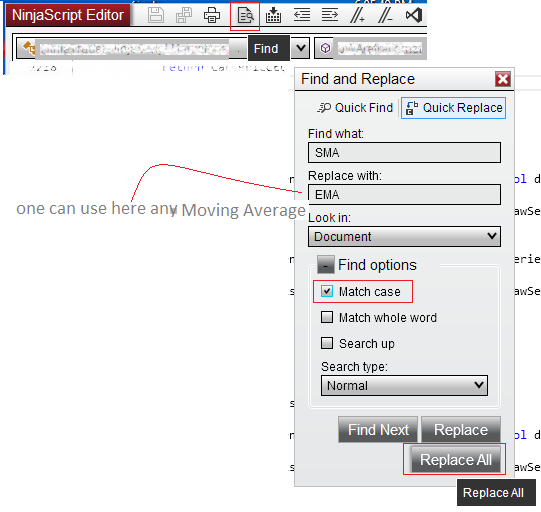Click the uncomment selection icon

click(385, 15)
